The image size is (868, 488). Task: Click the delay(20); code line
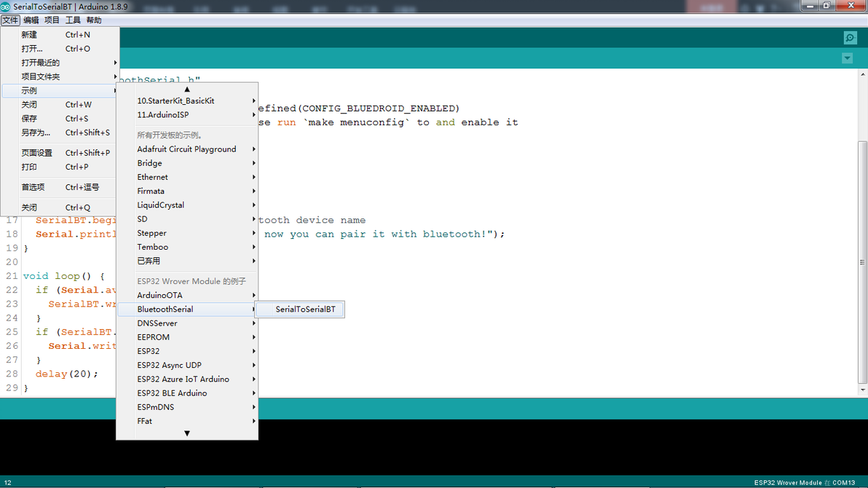pyautogui.click(x=67, y=374)
